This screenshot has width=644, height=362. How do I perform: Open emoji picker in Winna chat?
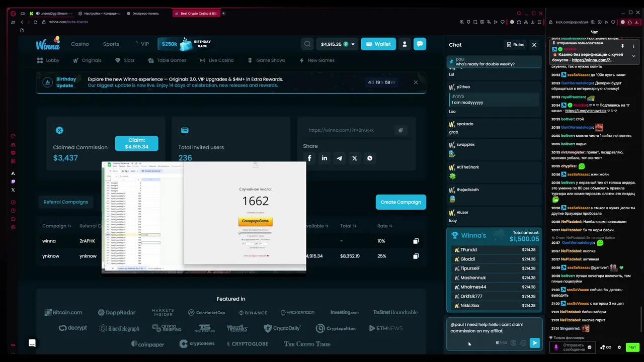pos(523,343)
